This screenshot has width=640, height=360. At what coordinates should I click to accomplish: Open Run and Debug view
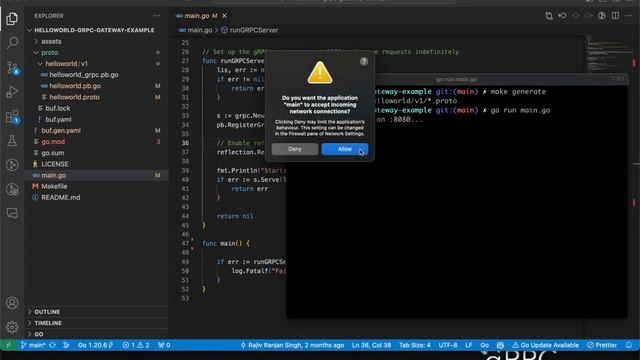point(12,92)
